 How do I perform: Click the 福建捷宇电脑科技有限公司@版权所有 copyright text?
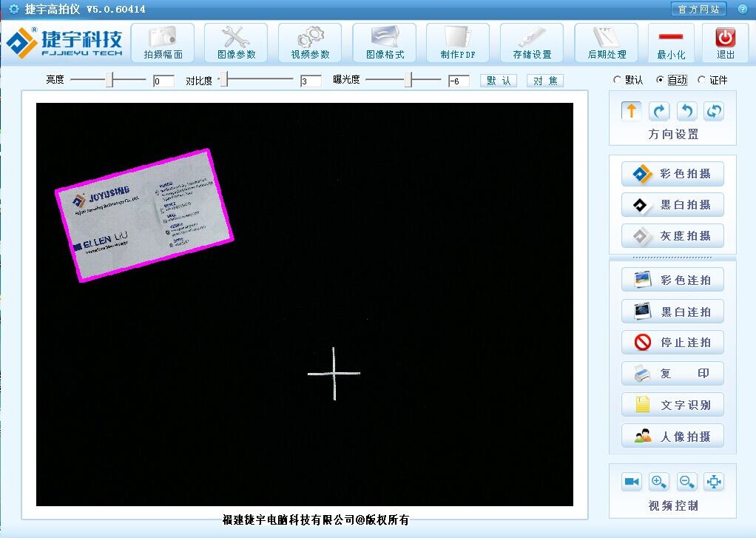click(x=316, y=519)
